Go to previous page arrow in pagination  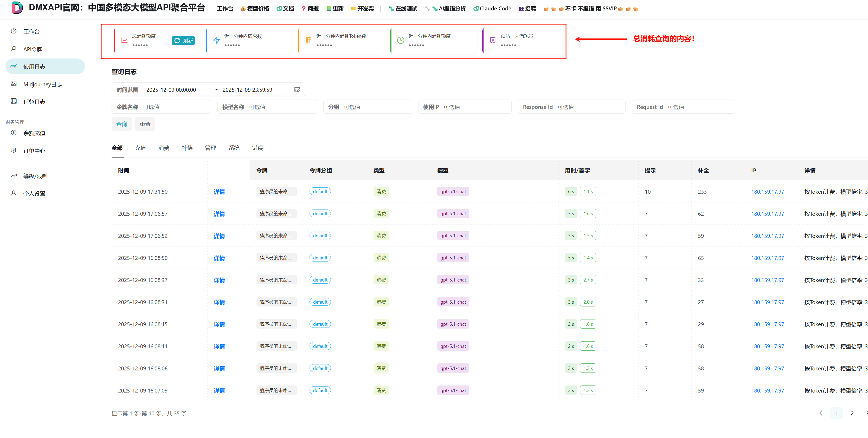(x=821, y=413)
